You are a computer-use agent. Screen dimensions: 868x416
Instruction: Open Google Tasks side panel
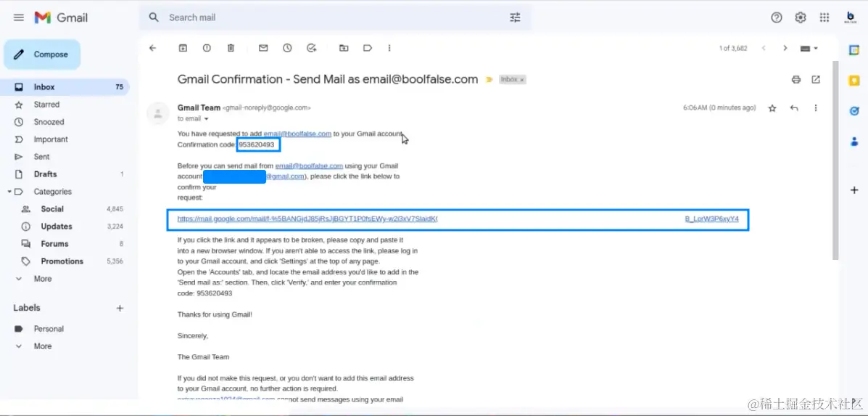[854, 111]
